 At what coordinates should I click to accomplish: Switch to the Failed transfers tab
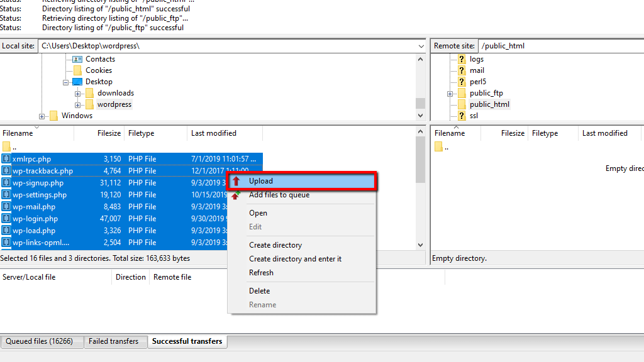[x=116, y=341]
